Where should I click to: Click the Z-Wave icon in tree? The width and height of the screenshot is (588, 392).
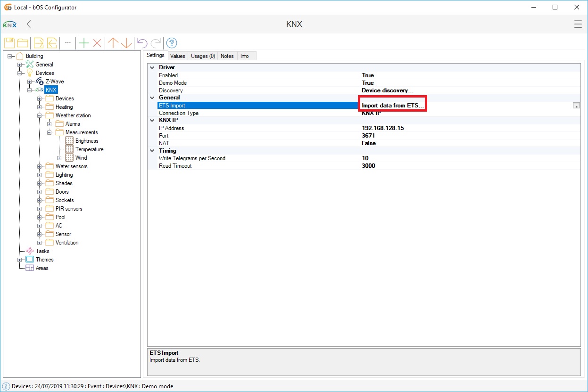click(40, 82)
